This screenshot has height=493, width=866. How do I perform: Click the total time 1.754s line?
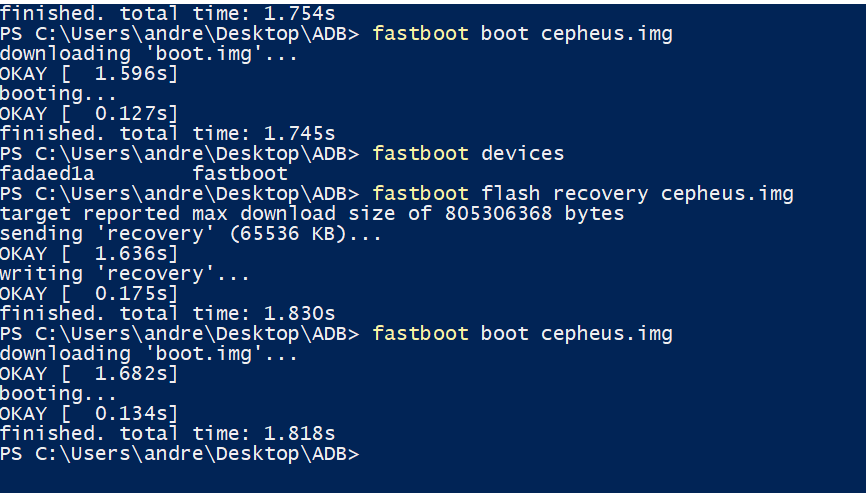(167, 14)
